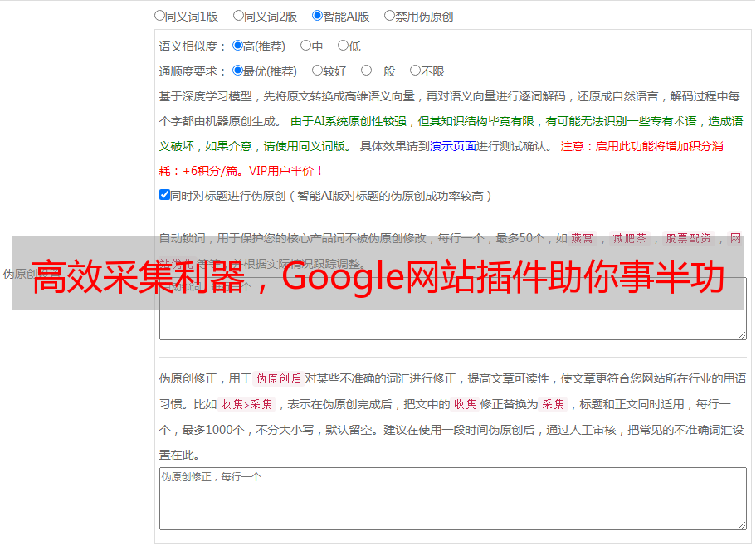The height and width of the screenshot is (546, 756).
Task: Click the 收集>采集 example tag
Action: [x=246, y=404]
